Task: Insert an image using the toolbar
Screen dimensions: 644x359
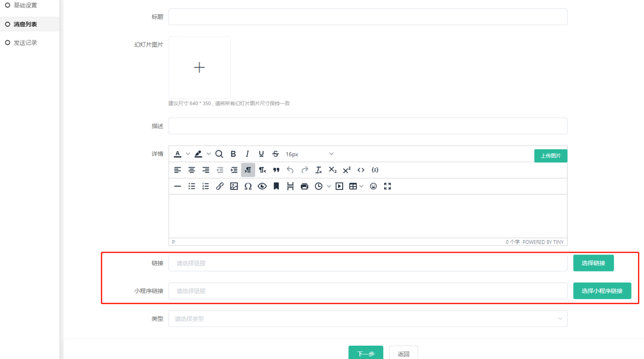Action: click(x=234, y=186)
